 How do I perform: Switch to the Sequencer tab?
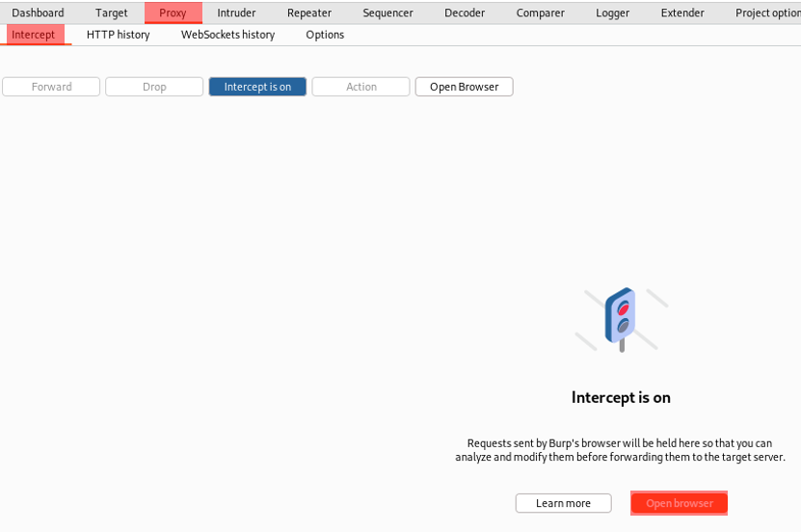(387, 13)
